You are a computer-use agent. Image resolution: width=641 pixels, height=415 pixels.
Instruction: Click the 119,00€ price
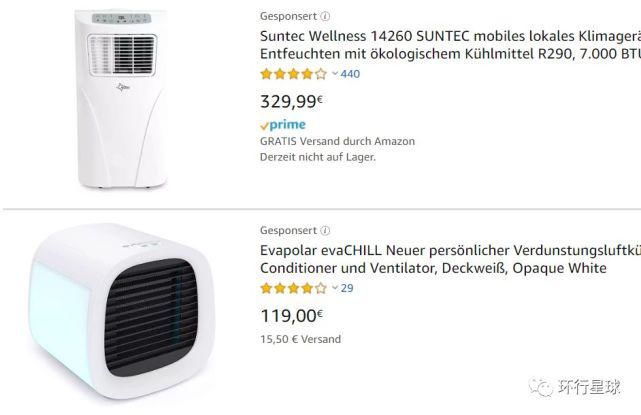point(291,316)
